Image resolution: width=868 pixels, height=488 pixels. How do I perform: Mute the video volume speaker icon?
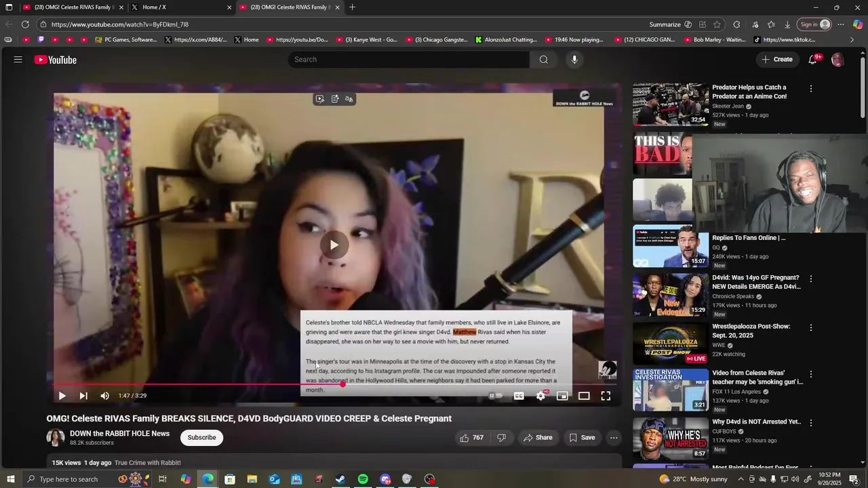[104, 396]
